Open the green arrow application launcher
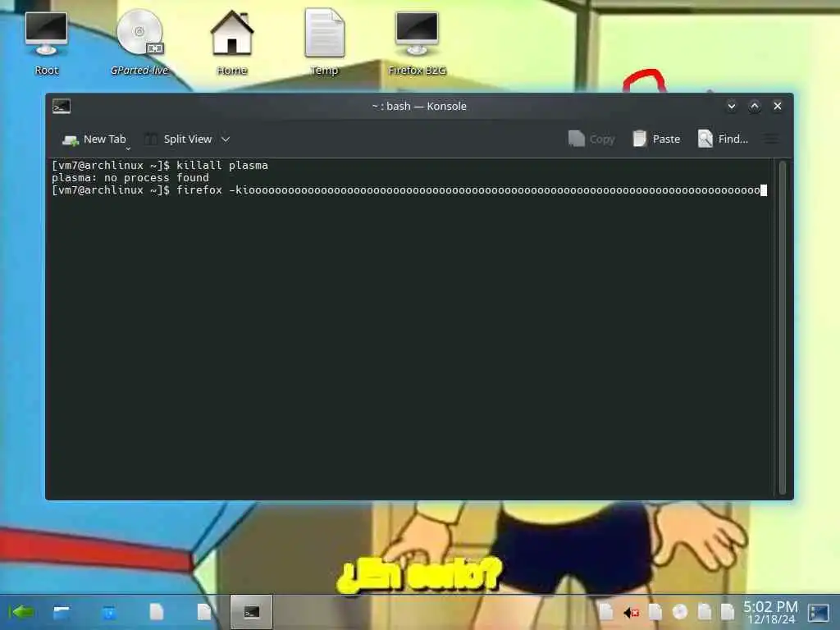The width and height of the screenshot is (840, 630). (x=21, y=612)
